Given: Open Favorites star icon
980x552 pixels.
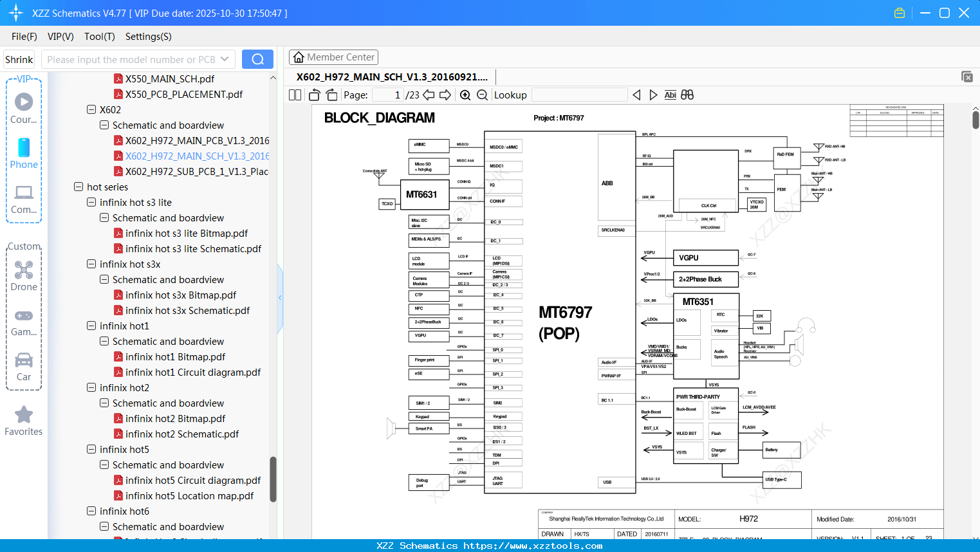Looking at the screenshot, I should tap(24, 421).
